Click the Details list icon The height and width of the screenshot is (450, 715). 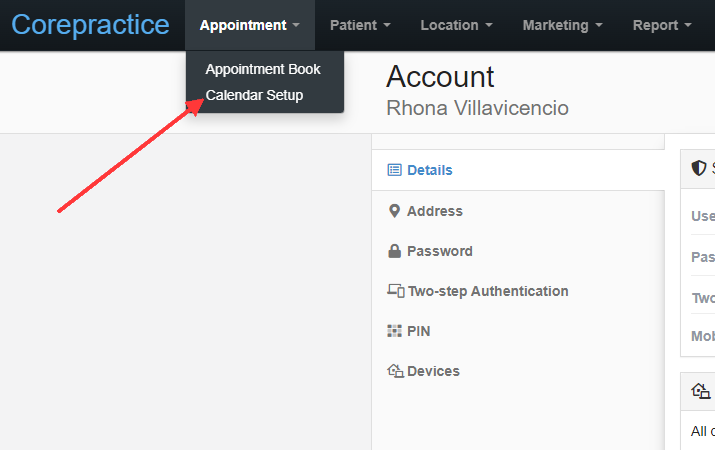[394, 170]
